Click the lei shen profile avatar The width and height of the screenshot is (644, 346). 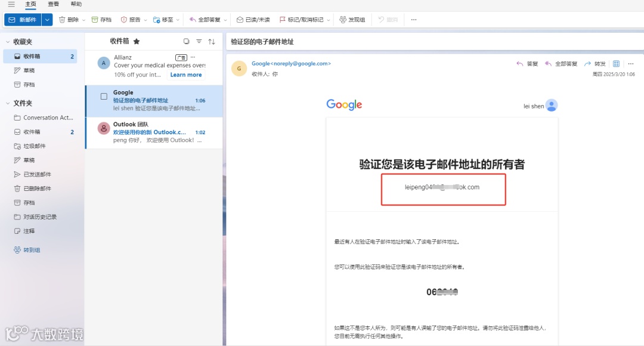coord(552,106)
